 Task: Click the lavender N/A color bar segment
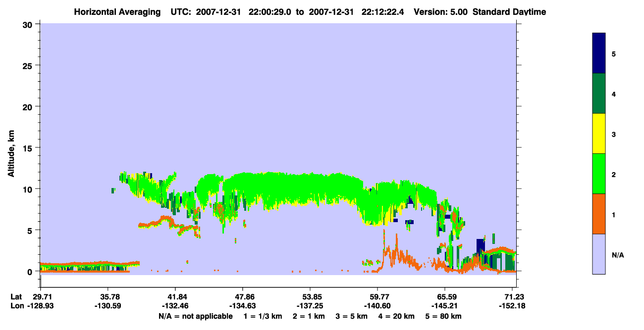point(598,254)
